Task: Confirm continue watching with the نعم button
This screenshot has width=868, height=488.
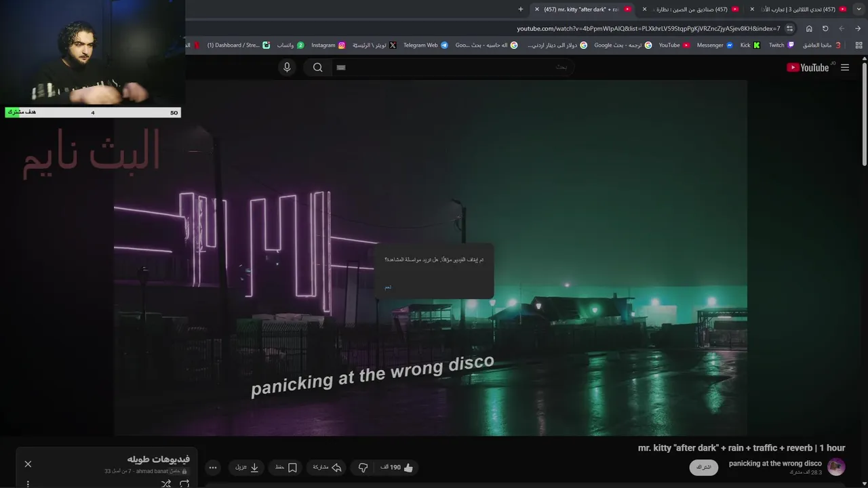Action: (388, 287)
